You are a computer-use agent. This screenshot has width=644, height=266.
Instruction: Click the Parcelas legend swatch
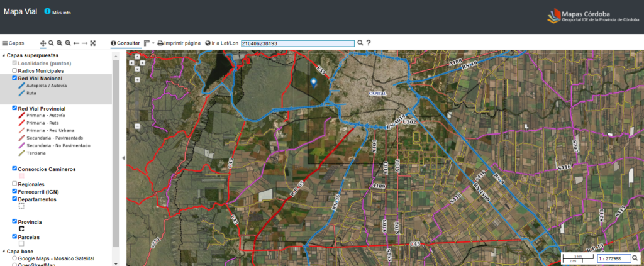[21, 244]
